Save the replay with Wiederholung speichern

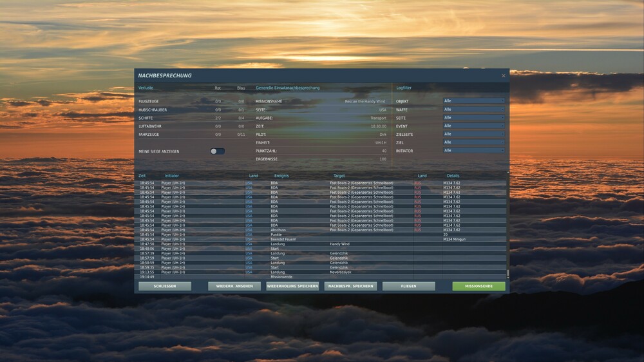pos(292,286)
